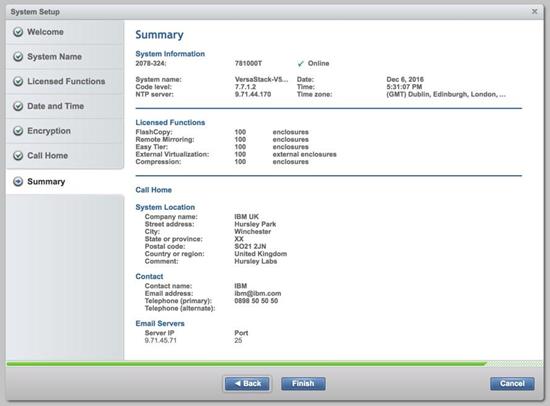Click the 'external enclosures' unit text

(304, 154)
